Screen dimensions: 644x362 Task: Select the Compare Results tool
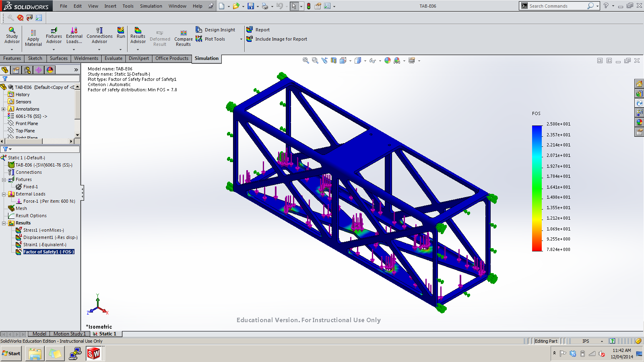tap(183, 36)
